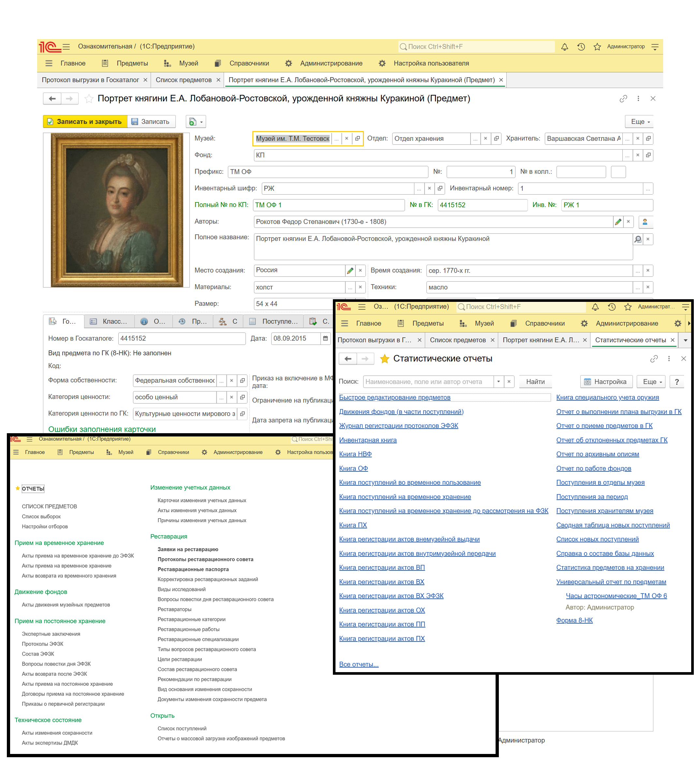Open the calendar picker for Дата field
700x781 pixels.
coord(325,338)
